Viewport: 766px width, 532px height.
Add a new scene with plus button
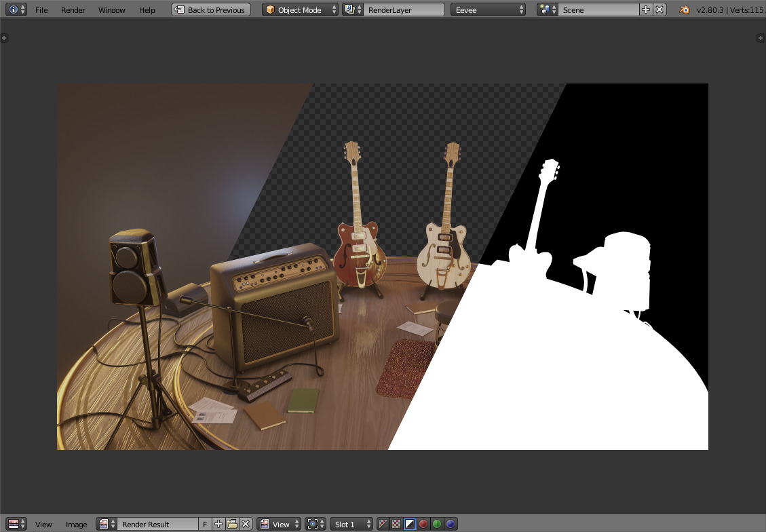[646, 9]
